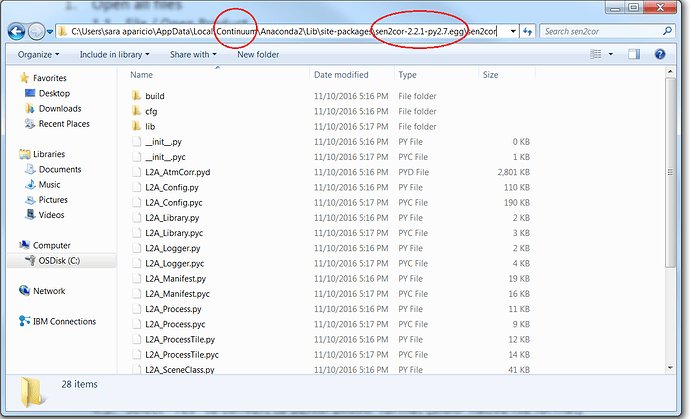Click the L2A_ProcessTile.pyc file name

point(182,355)
